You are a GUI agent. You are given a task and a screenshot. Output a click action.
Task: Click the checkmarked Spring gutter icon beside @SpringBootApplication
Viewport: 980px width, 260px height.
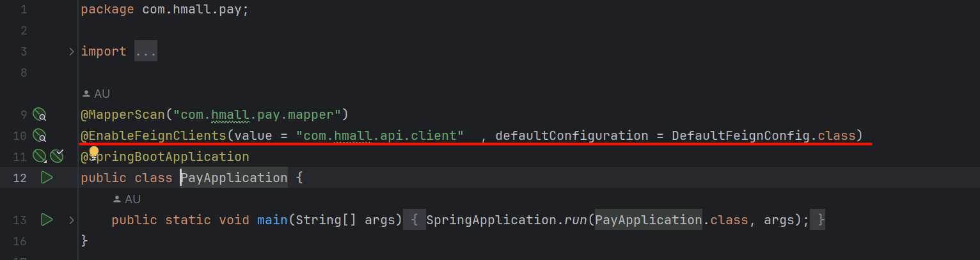[x=57, y=157]
